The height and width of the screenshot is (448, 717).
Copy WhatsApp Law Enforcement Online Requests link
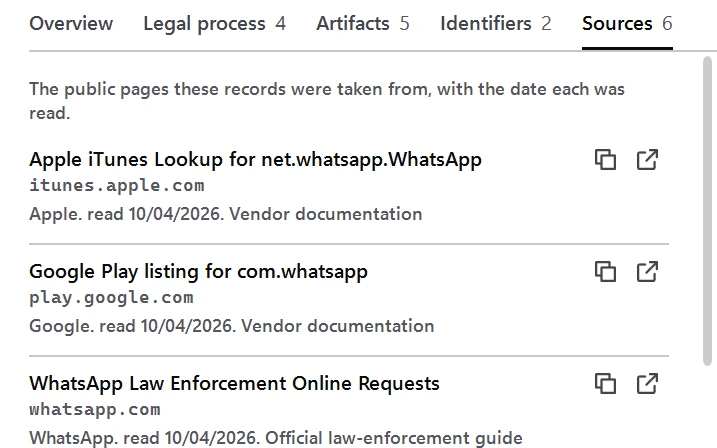(605, 384)
